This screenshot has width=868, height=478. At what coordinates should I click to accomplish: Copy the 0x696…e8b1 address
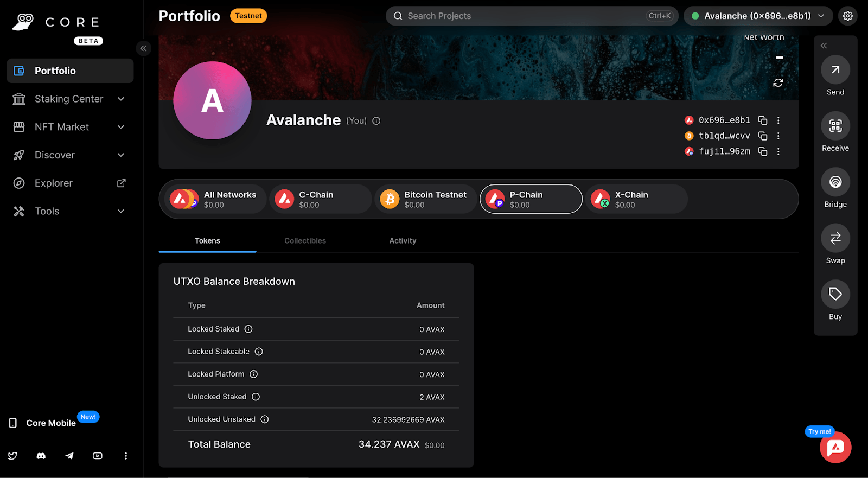[x=763, y=120]
